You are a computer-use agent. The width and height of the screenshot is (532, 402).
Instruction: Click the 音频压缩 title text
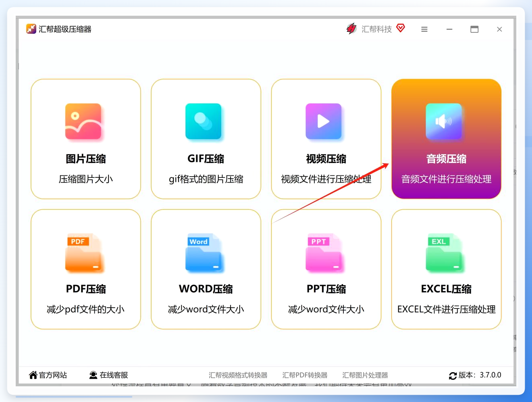point(446,159)
